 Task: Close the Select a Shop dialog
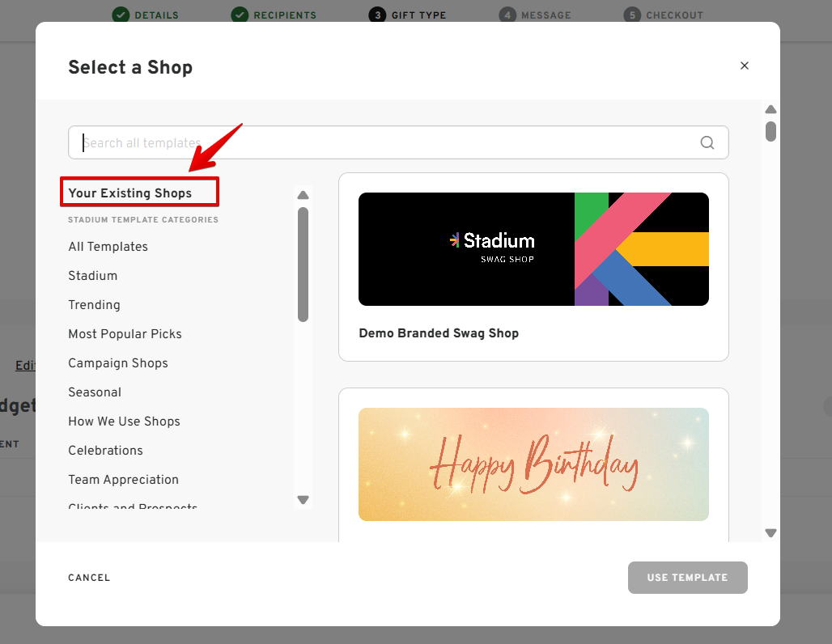pyautogui.click(x=745, y=66)
